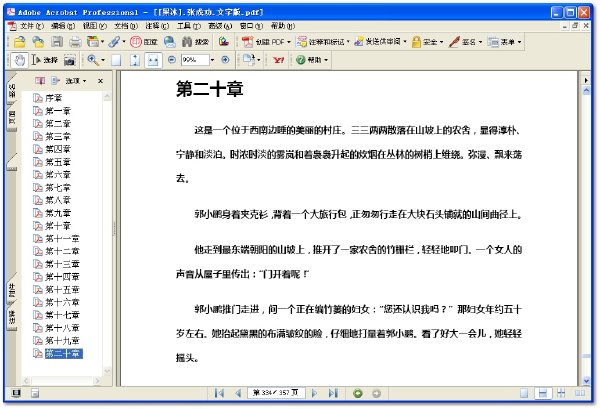
Task: Click the zoom out minus button
Action: [x=172, y=60]
